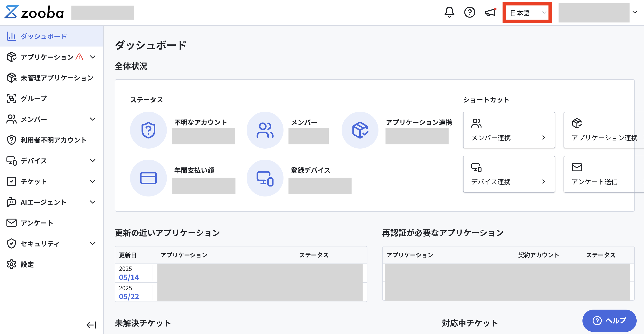Open 設定 in the sidebar
The width and height of the screenshot is (644, 334).
coord(52,264)
